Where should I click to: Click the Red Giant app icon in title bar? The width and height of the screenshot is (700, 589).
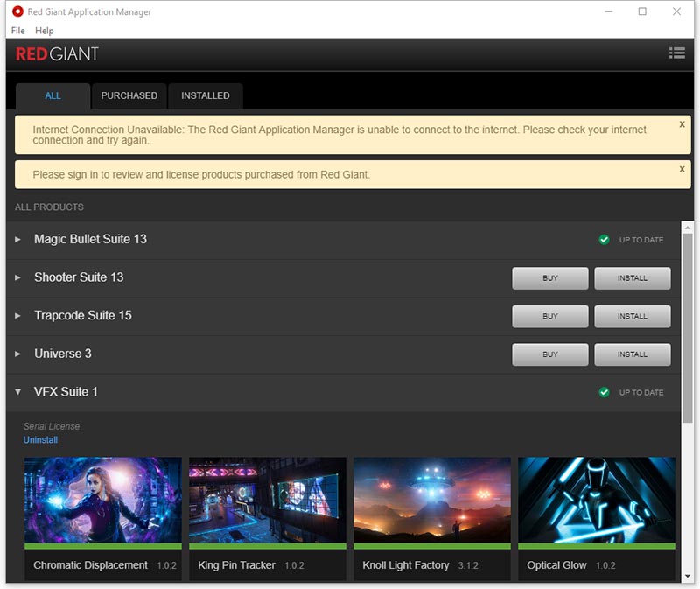[17, 11]
